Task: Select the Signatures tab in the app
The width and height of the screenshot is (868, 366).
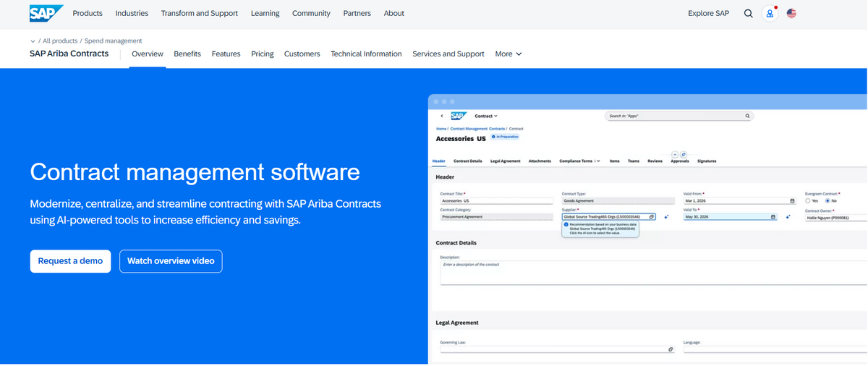Action: pos(707,161)
